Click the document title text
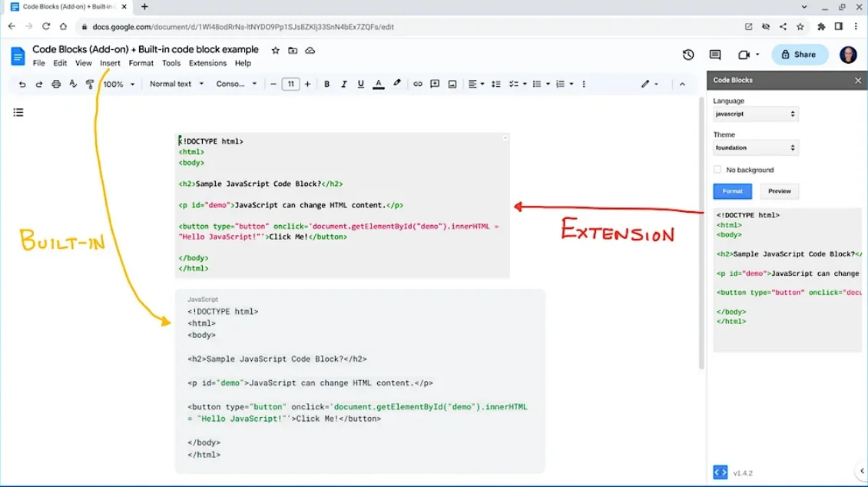 pyautogui.click(x=146, y=50)
